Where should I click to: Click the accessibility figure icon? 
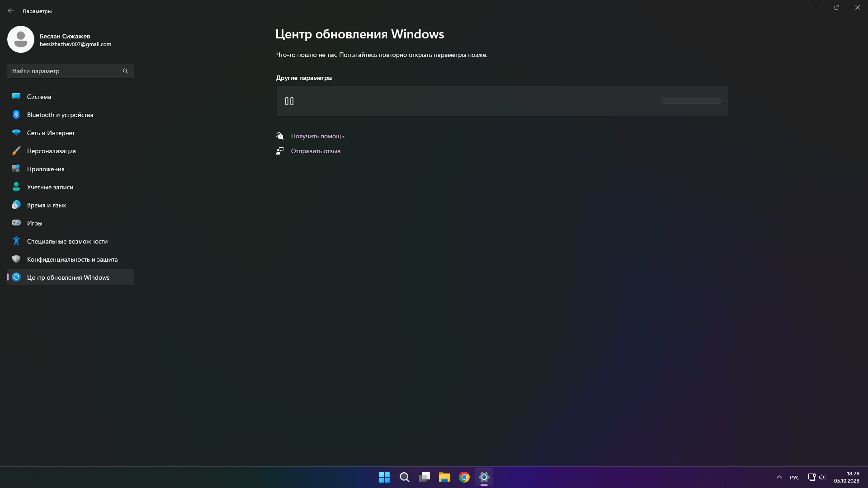[x=16, y=241]
